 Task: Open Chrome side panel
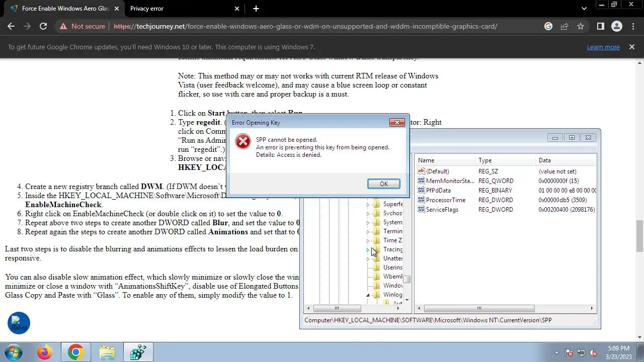[x=600, y=26]
